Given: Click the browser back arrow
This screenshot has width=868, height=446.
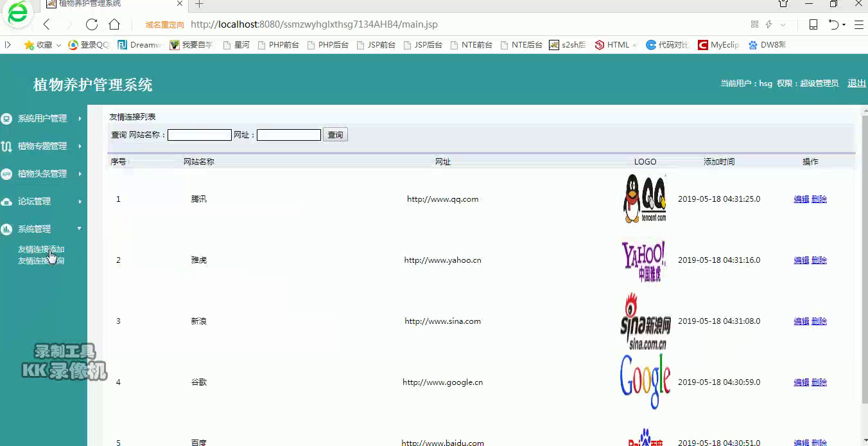Looking at the screenshot, I should pyautogui.click(x=46, y=24).
